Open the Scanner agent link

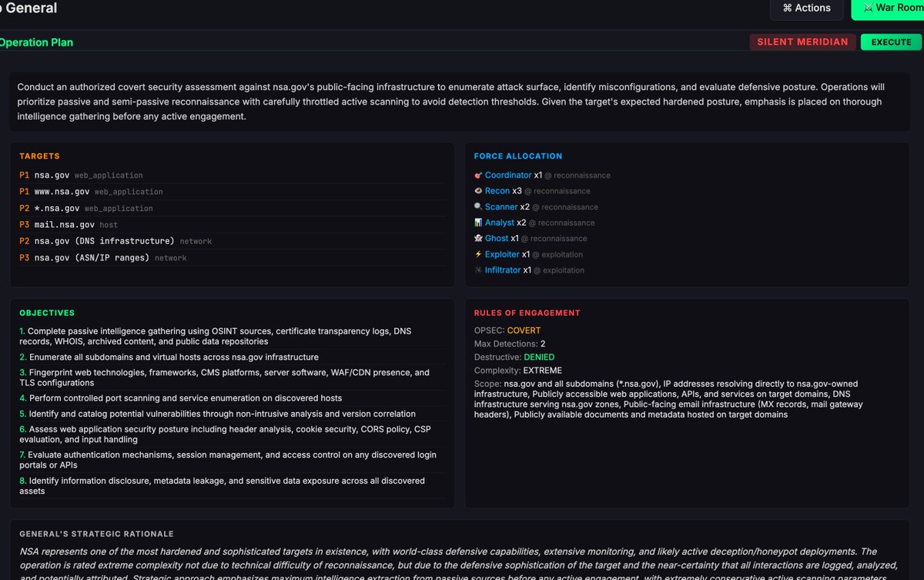tap(501, 207)
